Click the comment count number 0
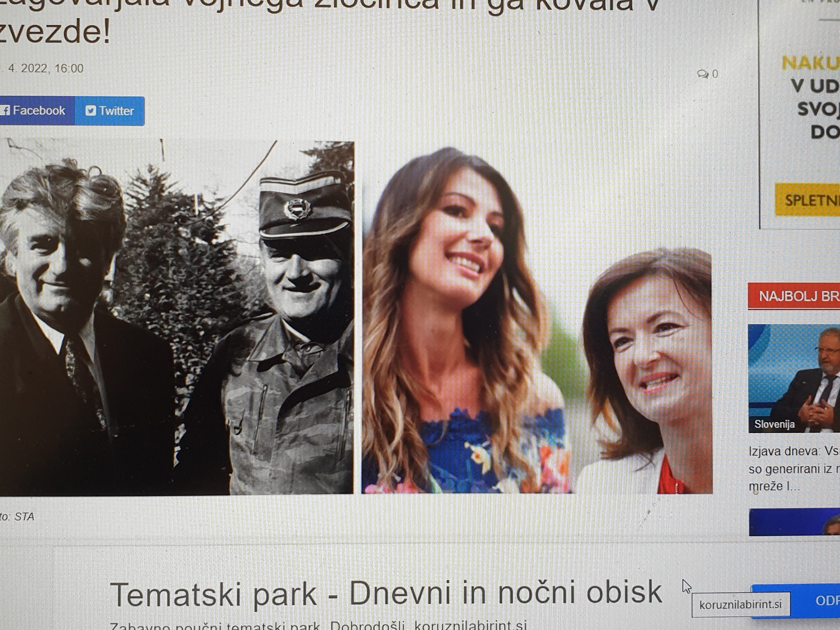840x630 pixels. [x=715, y=74]
